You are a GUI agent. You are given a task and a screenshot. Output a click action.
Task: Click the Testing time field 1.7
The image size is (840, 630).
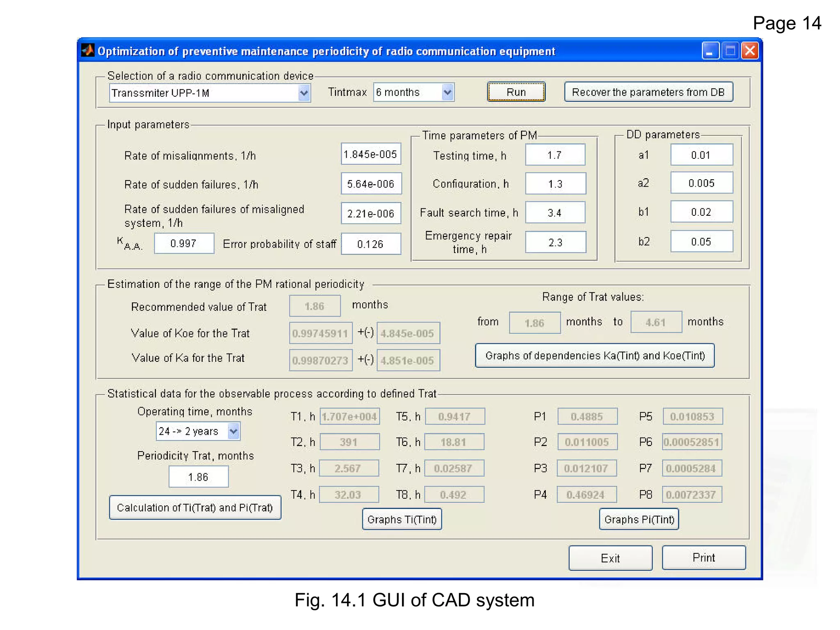[x=555, y=155]
